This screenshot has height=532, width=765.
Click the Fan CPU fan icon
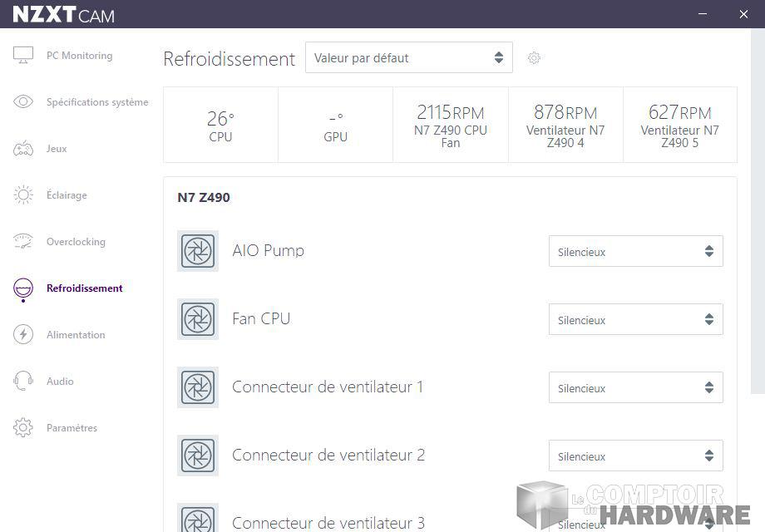[x=198, y=319]
